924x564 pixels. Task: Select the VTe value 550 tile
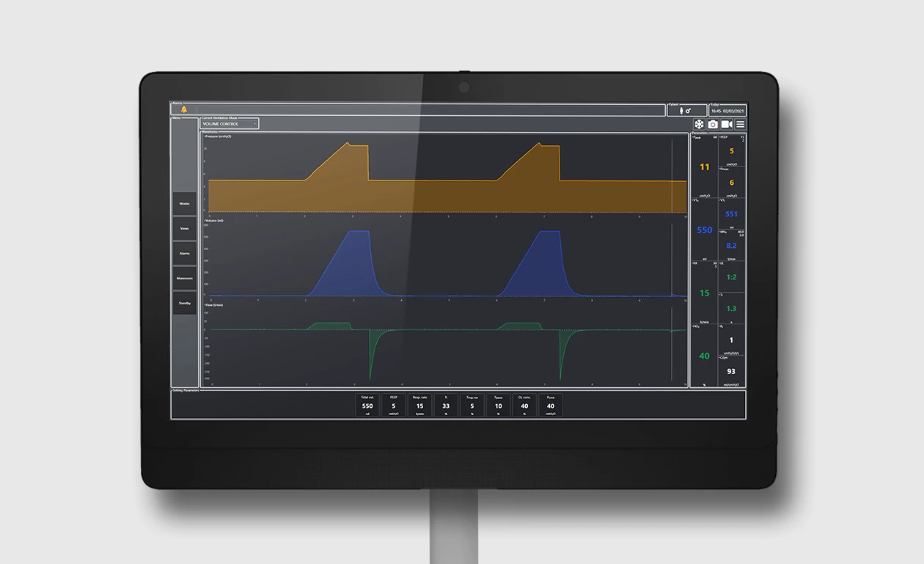click(x=704, y=230)
